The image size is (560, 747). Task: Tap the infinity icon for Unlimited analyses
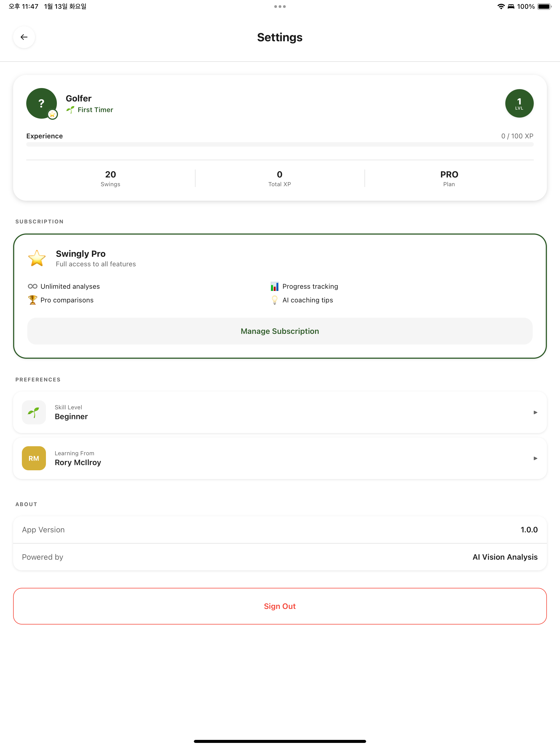pyautogui.click(x=33, y=286)
